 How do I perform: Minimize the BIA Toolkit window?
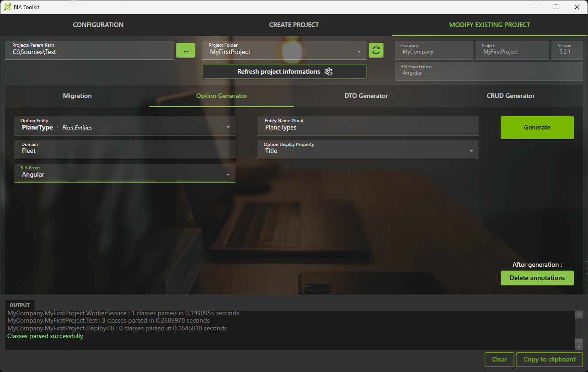(x=535, y=7)
